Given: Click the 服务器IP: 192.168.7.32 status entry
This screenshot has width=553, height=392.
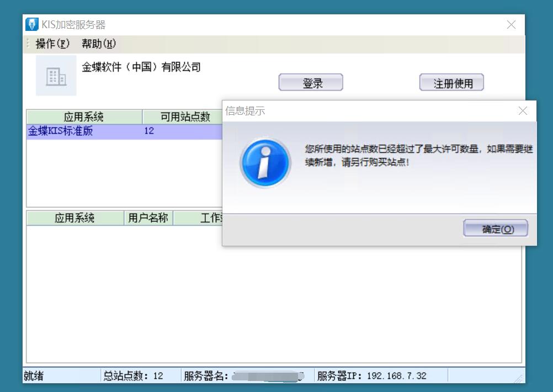Looking at the screenshot, I should [x=372, y=376].
